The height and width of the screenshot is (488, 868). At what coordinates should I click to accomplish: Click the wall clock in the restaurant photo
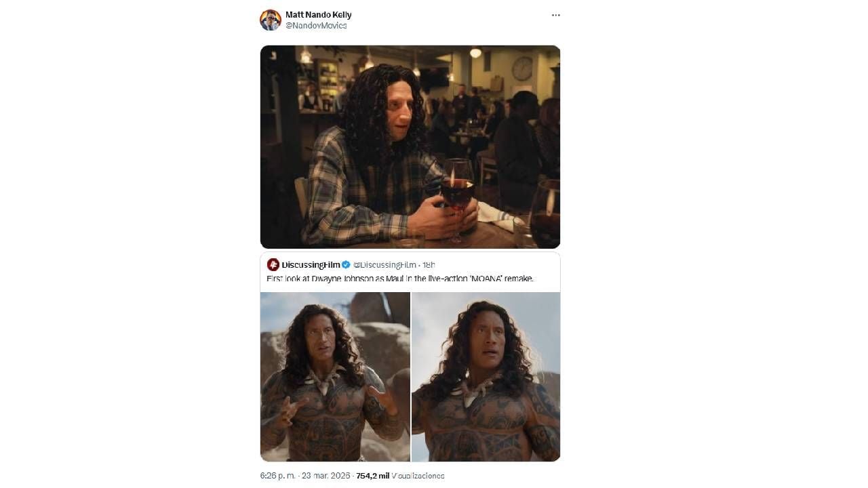522,68
